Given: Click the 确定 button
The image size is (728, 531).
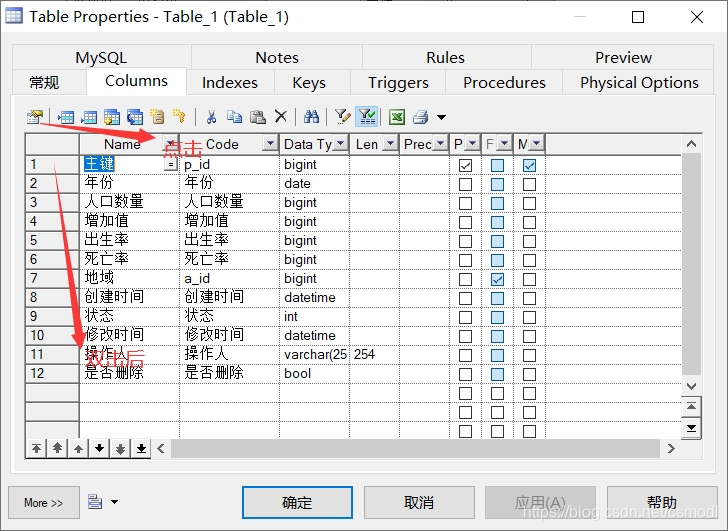Looking at the screenshot, I should click(x=297, y=502).
